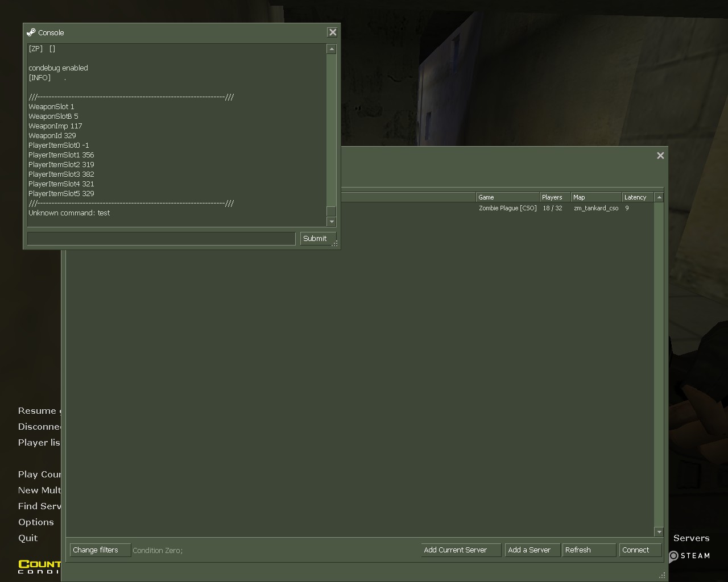Image resolution: width=728 pixels, height=582 pixels.
Task: Click the Steam icon in Console title
Action: pyautogui.click(x=31, y=32)
